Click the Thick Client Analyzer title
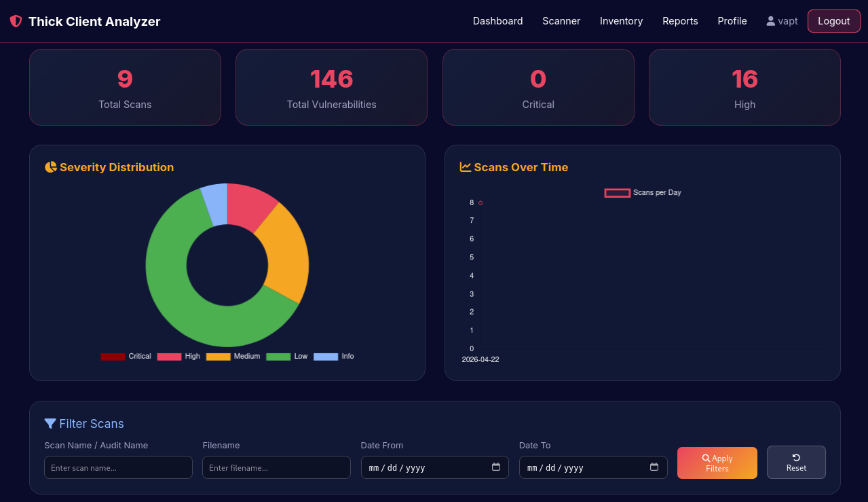Viewport: 868px width, 502px height. coord(94,22)
